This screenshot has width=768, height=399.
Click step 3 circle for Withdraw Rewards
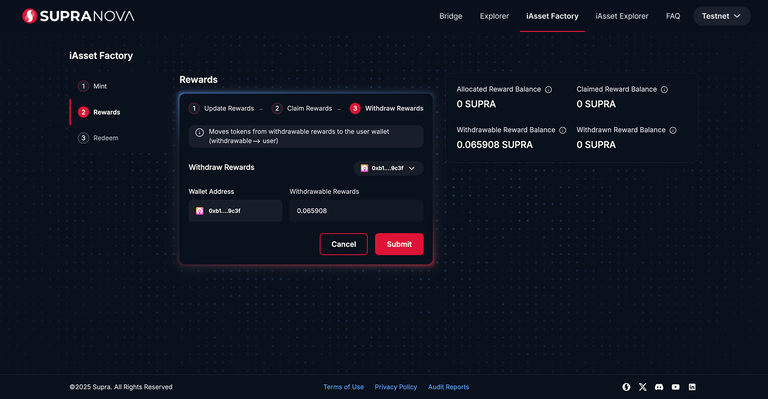click(355, 108)
